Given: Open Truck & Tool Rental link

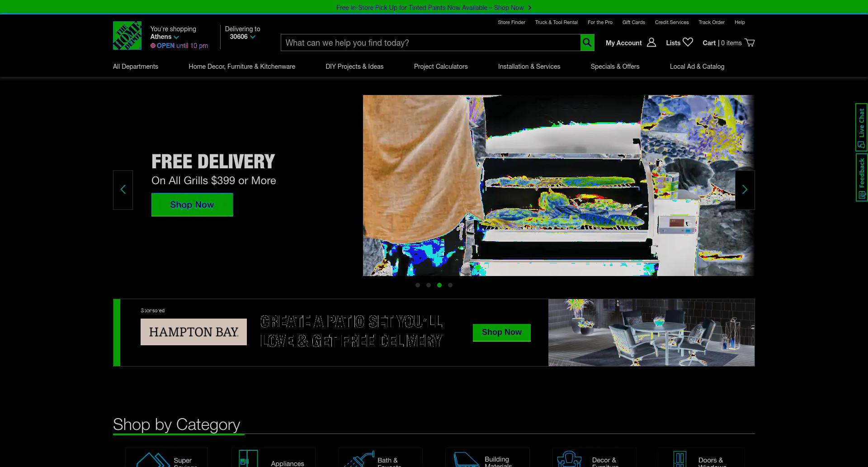Looking at the screenshot, I should coord(557,22).
